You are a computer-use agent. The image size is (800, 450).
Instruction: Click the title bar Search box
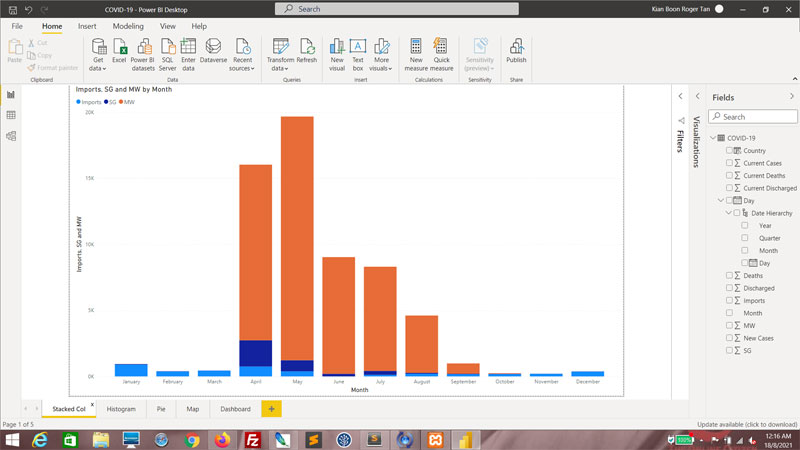(396, 9)
